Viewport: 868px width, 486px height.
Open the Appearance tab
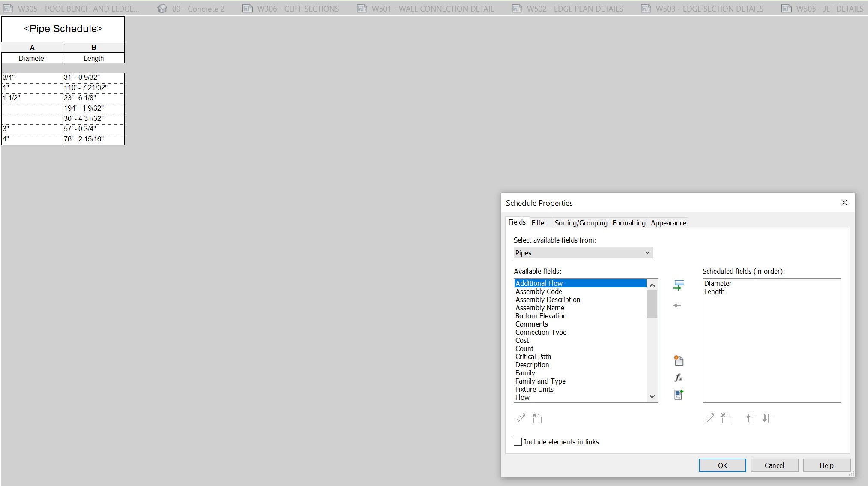pyautogui.click(x=668, y=222)
